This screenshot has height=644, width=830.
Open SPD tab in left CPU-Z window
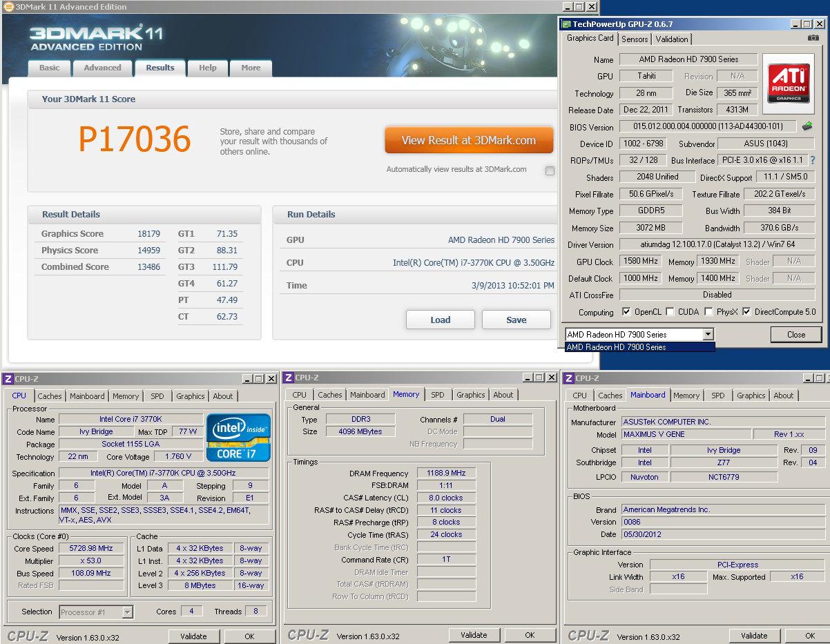(x=157, y=396)
